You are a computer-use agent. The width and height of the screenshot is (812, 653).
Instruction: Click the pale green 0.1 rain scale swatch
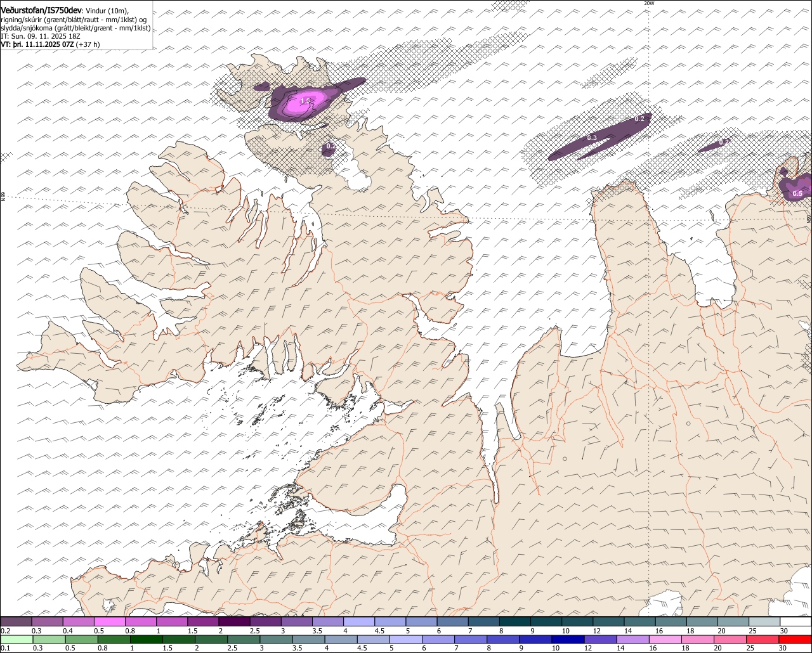point(16,639)
